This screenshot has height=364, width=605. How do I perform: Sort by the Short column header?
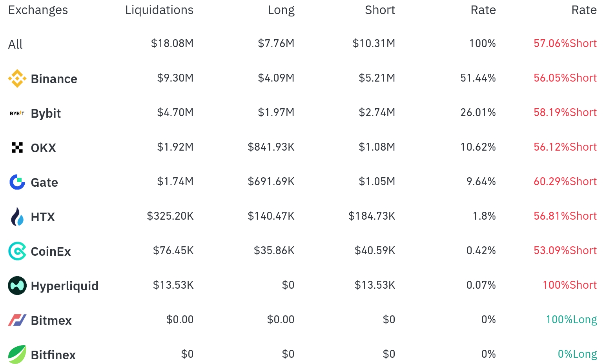380,10
